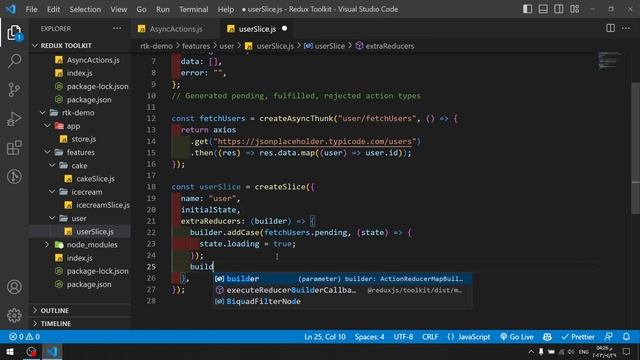Expand the TIMELINE section
This screenshot has height=360, width=640.
[80, 324]
